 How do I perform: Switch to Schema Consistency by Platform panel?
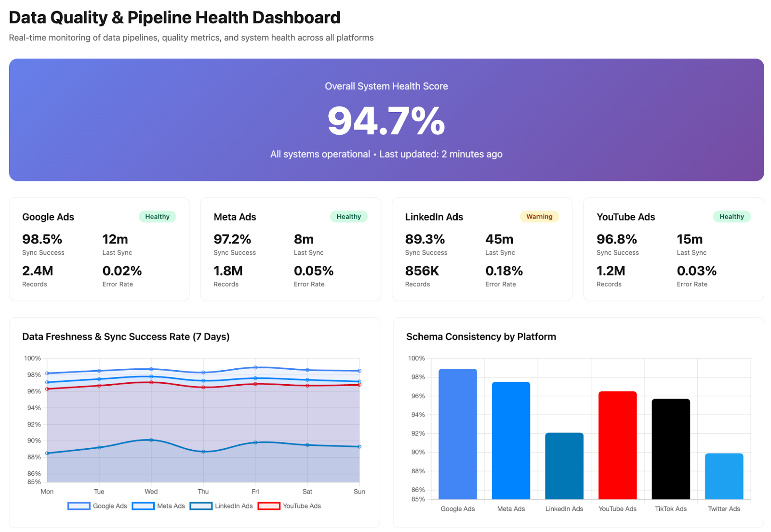480,337
